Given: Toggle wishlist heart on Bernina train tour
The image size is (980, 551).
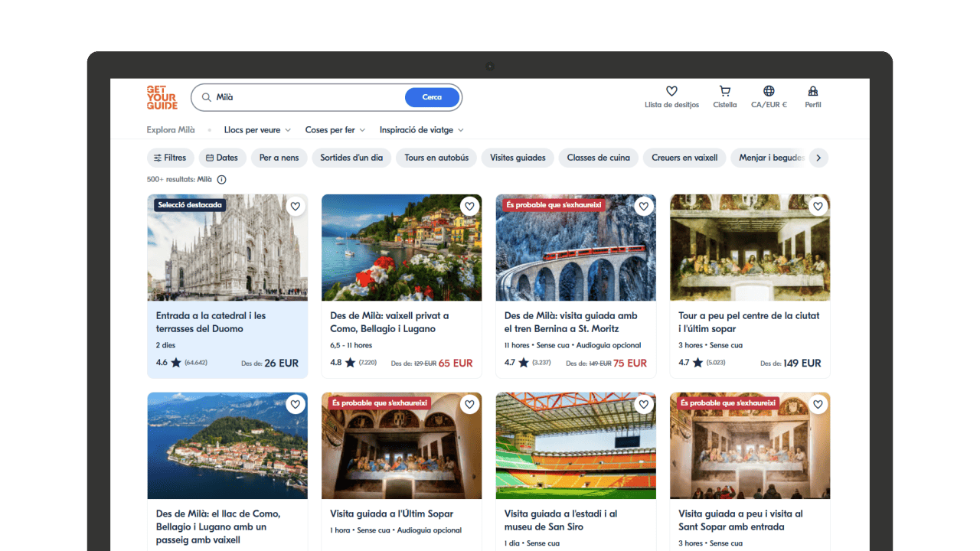Looking at the screenshot, I should [x=644, y=207].
